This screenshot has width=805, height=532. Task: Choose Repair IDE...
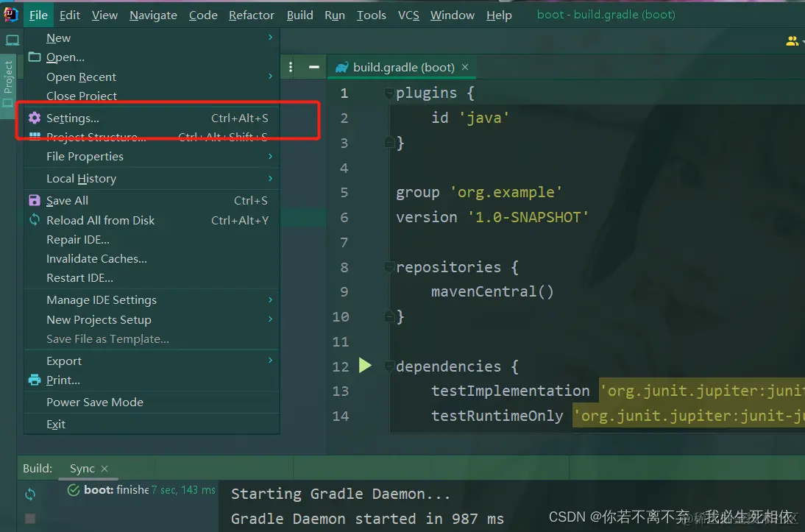coord(152,240)
